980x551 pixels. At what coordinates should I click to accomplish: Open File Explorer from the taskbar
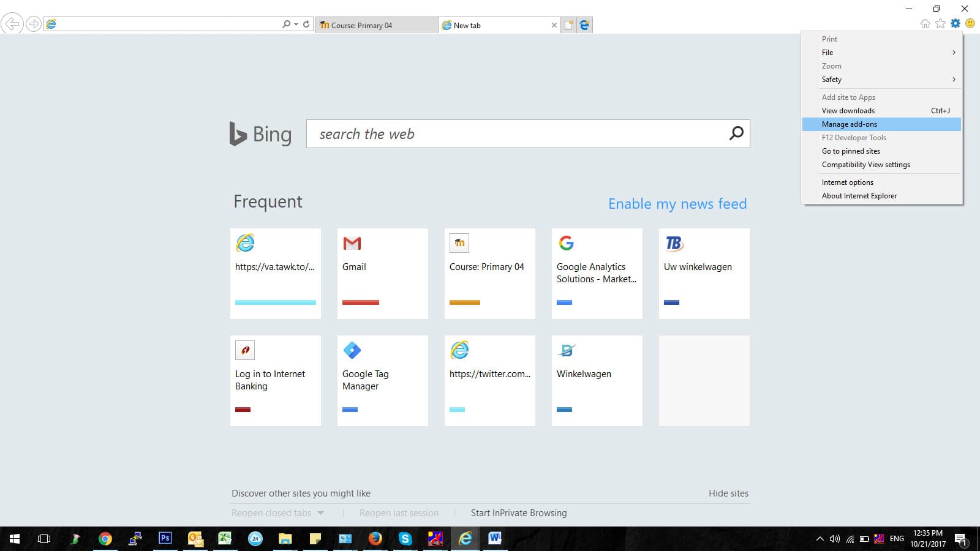285,539
